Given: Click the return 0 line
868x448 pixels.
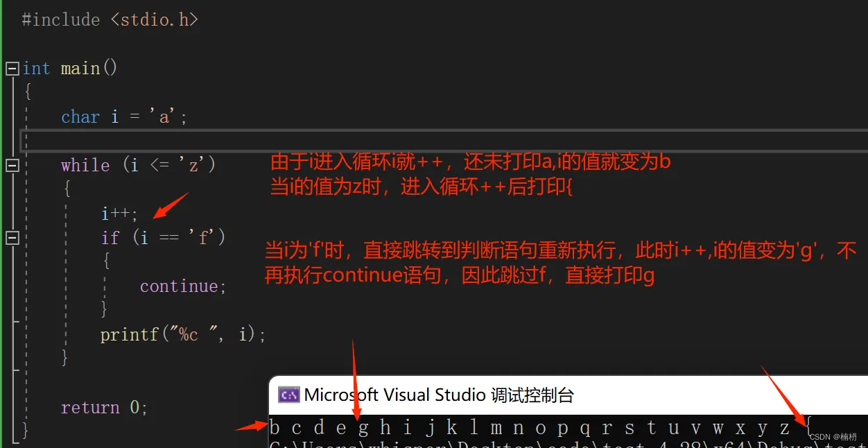Looking at the screenshot, I should 104,408.
